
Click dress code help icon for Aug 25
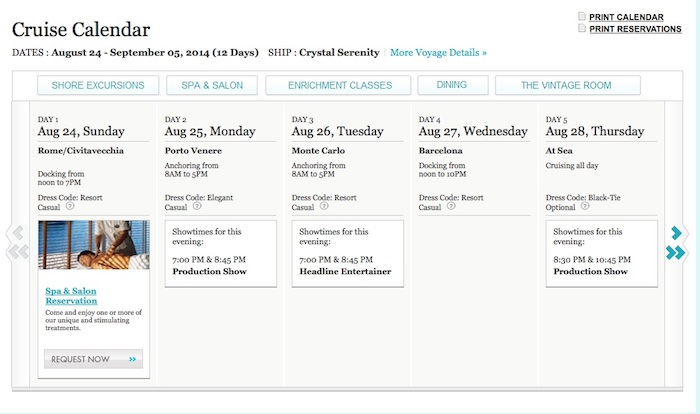point(197,206)
